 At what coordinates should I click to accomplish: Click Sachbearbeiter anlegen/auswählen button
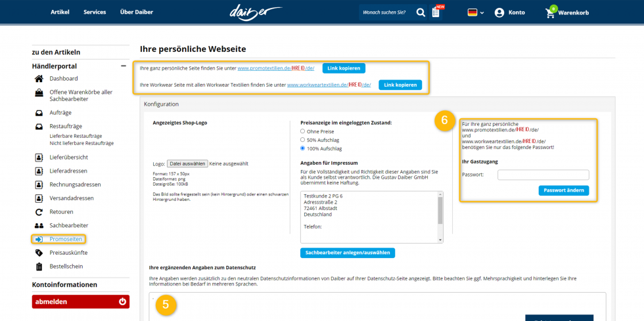(348, 253)
